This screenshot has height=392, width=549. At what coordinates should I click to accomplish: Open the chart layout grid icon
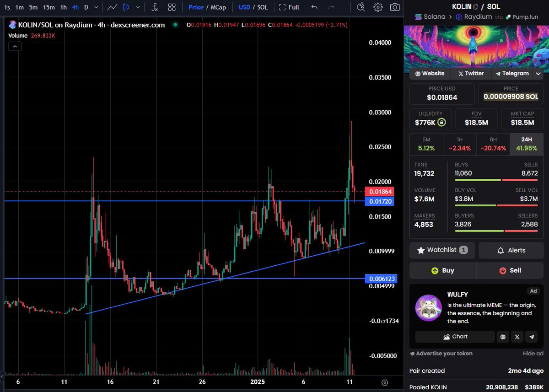[172, 7]
